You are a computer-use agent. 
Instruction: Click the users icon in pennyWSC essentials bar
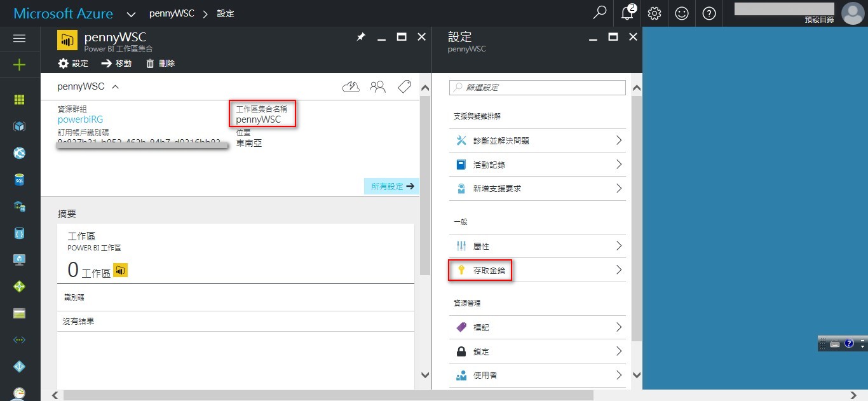tap(377, 87)
